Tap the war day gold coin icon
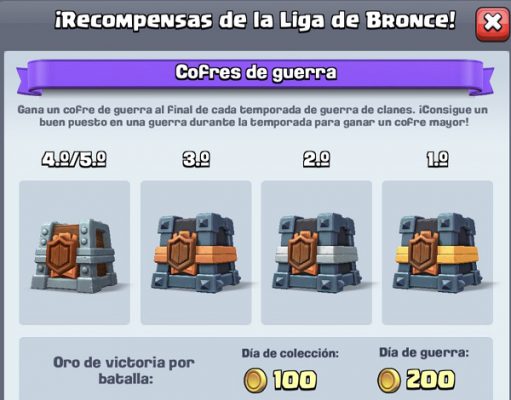 pos(389,380)
